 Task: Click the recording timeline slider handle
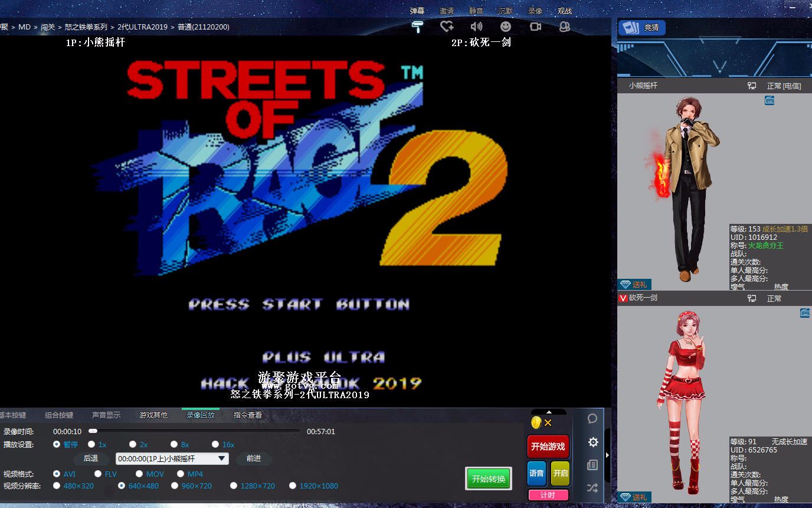(93, 431)
